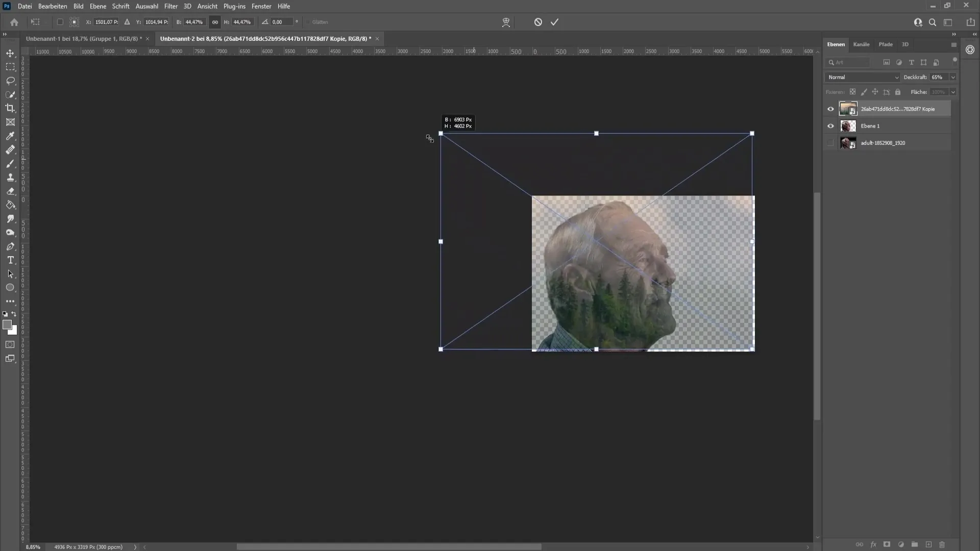
Task: Open the Ebenen panel flyout menu
Action: [x=953, y=44]
